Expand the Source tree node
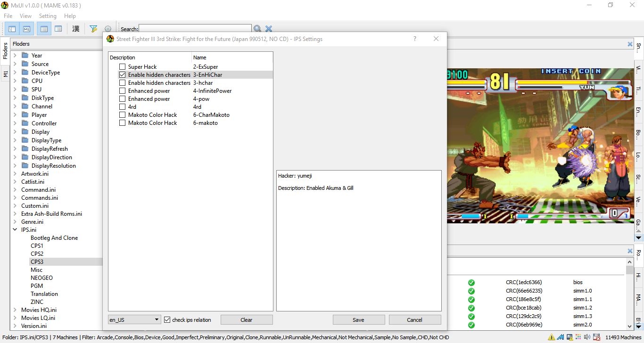This screenshot has height=343, width=644. tap(15, 64)
